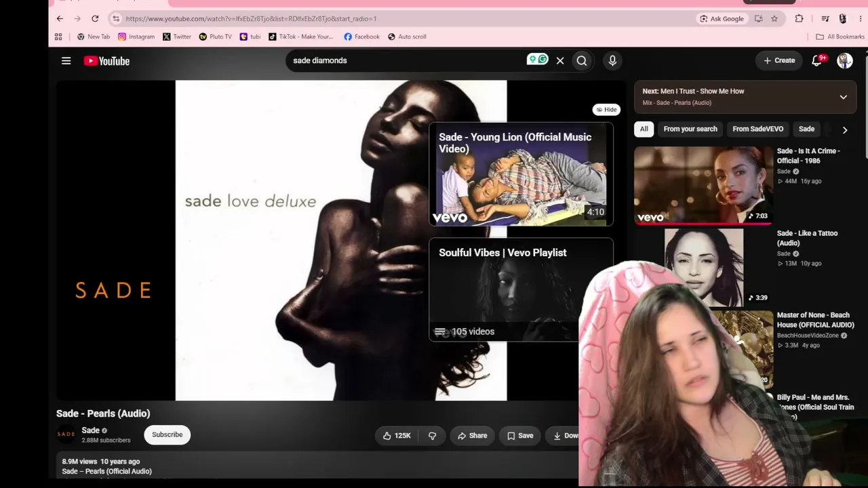868x488 pixels.
Task: Open Sade - Is It A Crime title link
Action: click(x=808, y=156)
